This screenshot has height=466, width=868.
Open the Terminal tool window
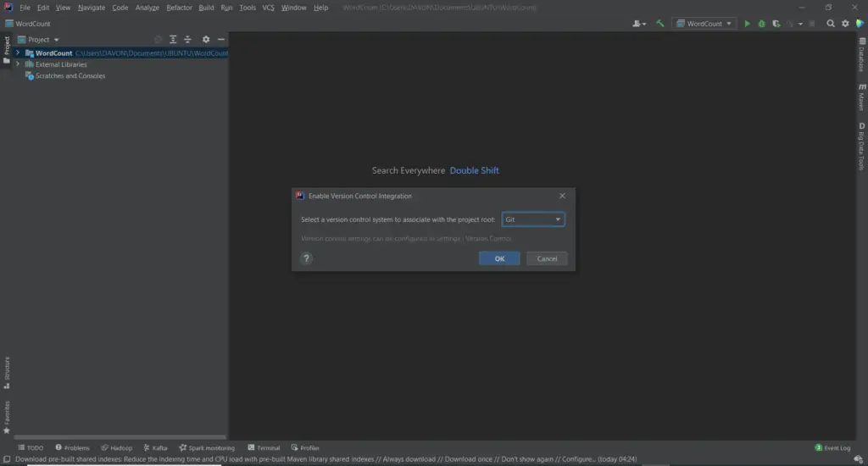(x=264, y=447)
